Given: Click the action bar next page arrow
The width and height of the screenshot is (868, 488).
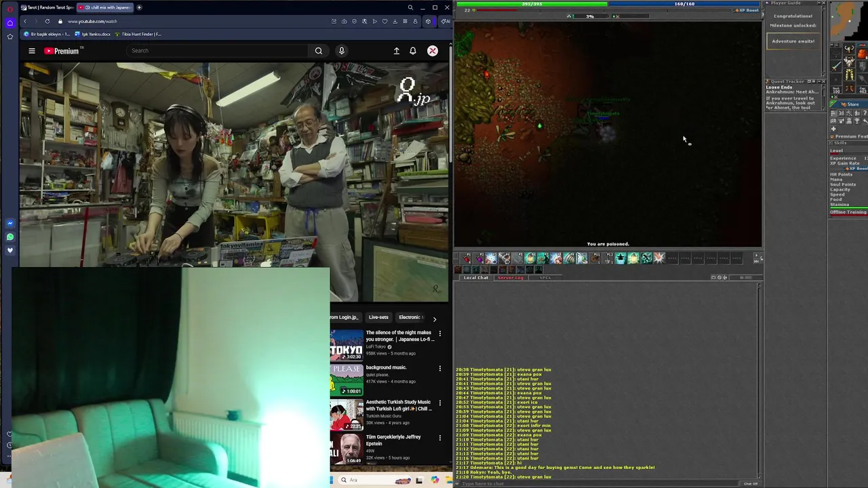Looking at the screenshot, I should click(x=757, y=255).
